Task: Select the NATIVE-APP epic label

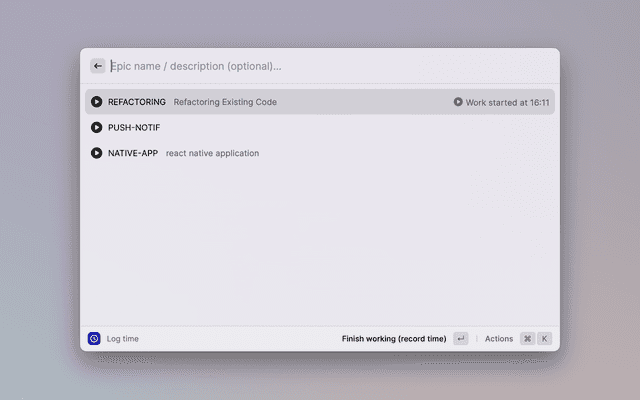Action: tap(133, 153)
